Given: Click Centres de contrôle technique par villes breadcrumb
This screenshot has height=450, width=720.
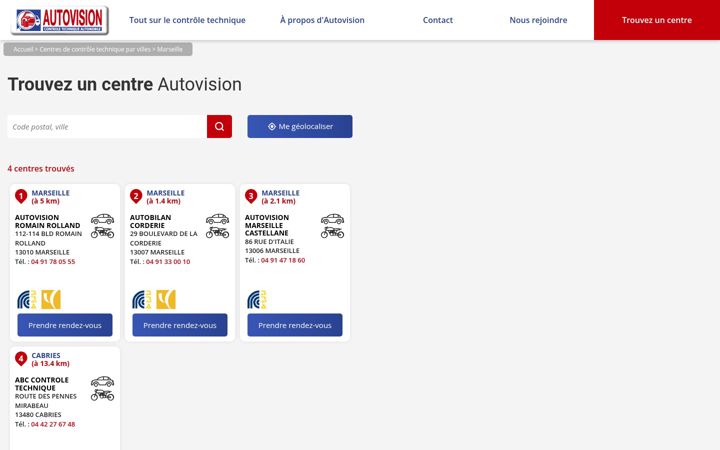Looking at the screenshot, I should click(x=95, y=49).
